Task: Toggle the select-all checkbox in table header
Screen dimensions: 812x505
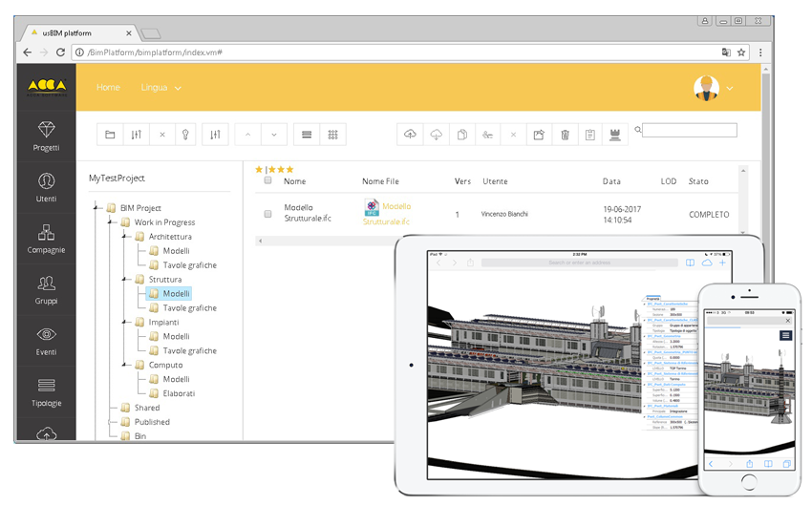Action: pyautogui.click(x=267, y=180)
